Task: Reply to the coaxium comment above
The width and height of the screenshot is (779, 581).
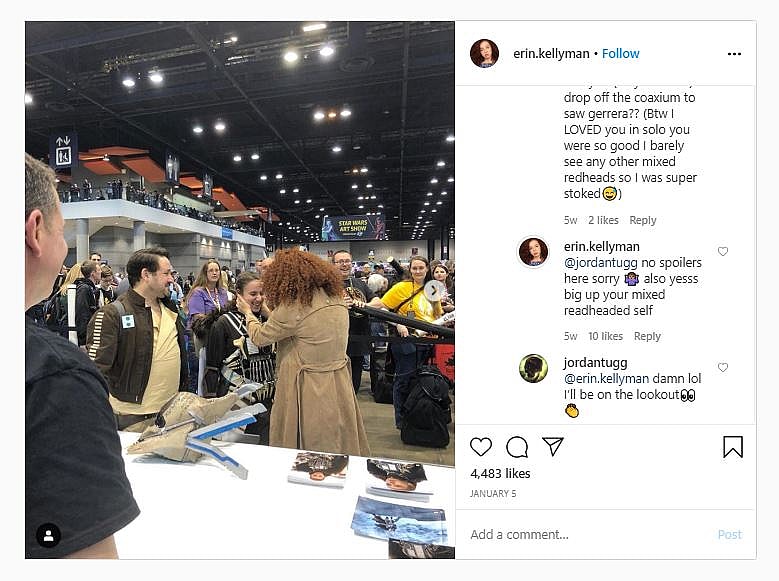Action: 642,220
